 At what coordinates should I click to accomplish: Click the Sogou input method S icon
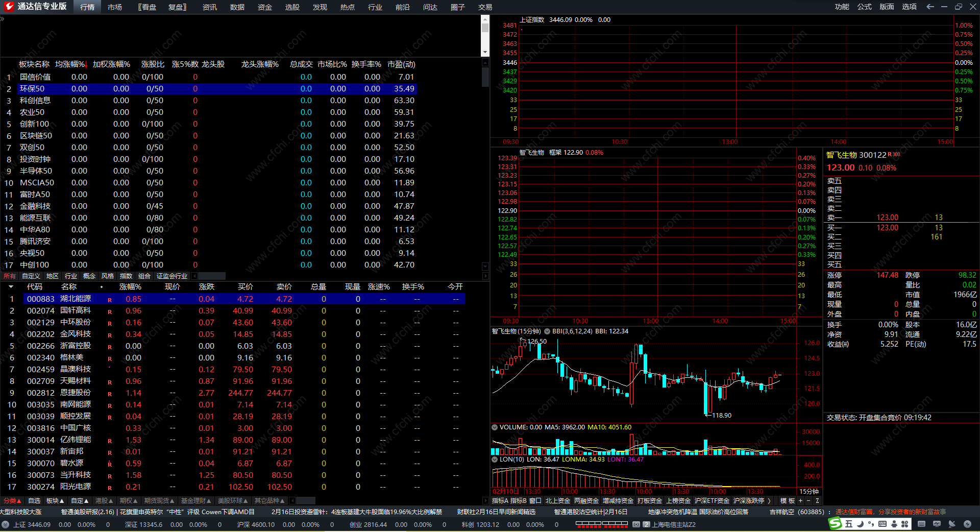[x=835, y=523]
